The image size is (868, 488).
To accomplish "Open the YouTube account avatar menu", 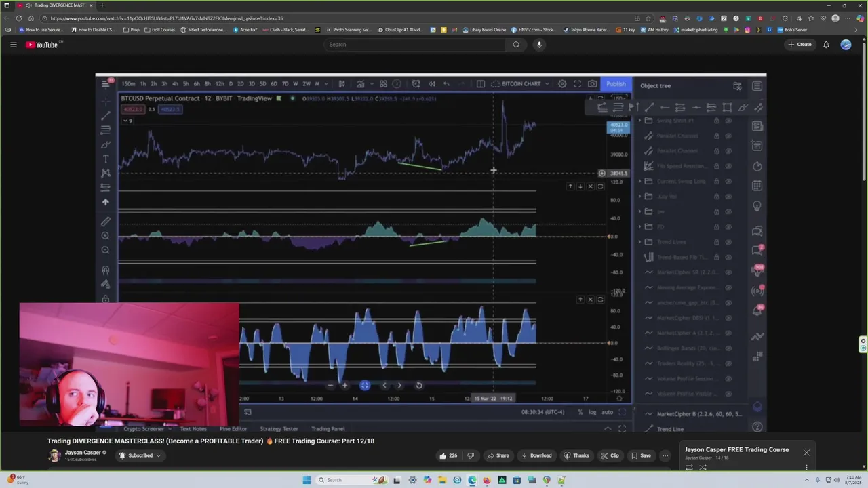I will tap(846, 45).
